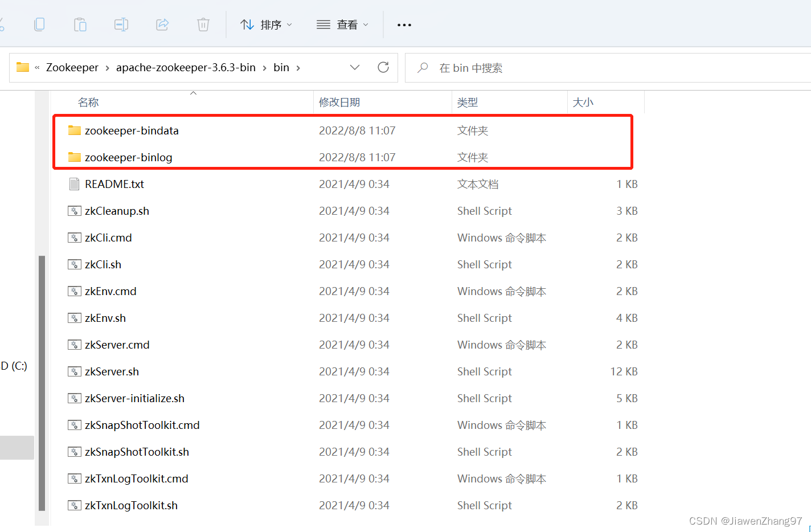The width and height of the screenshot is (811, 532).
Task: Select zkServer-initialize.sh file icon
Action: [x=75, y=398]
